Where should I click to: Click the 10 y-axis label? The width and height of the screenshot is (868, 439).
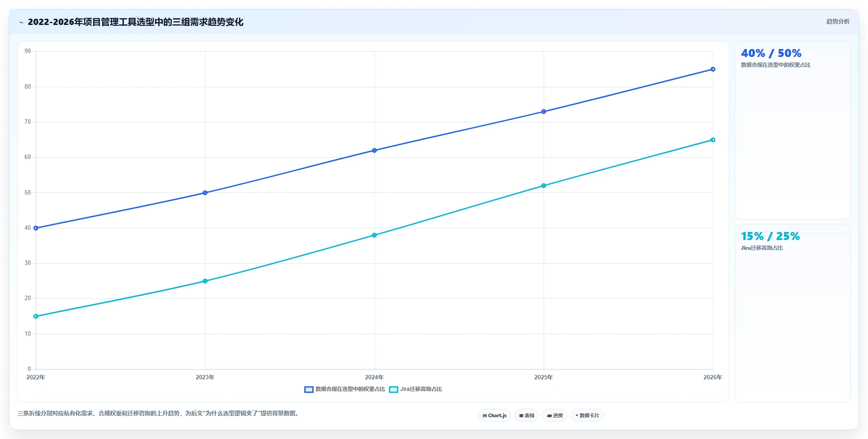pyautogui.click(x=28, y=333)
